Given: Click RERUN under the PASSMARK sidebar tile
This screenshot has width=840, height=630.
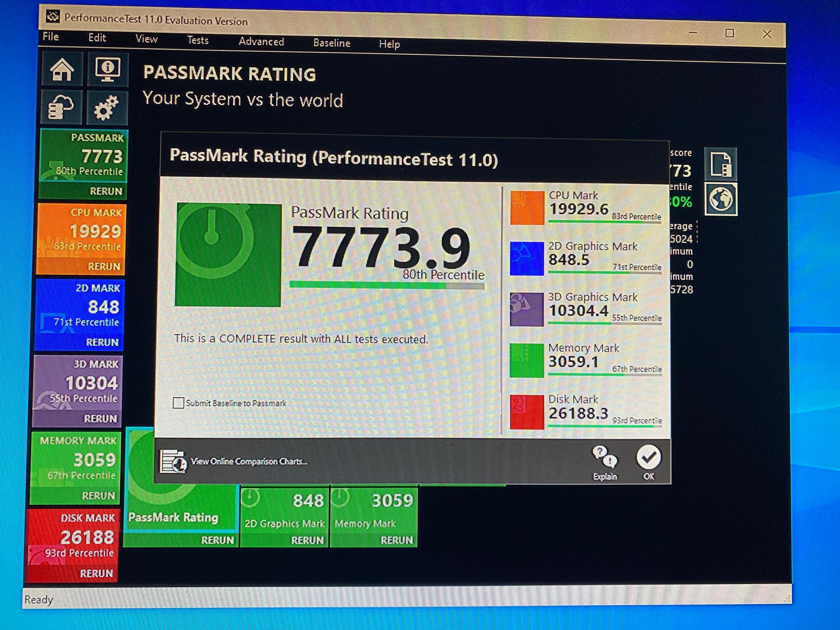Looking at the screenshot, I should (106, 191).
